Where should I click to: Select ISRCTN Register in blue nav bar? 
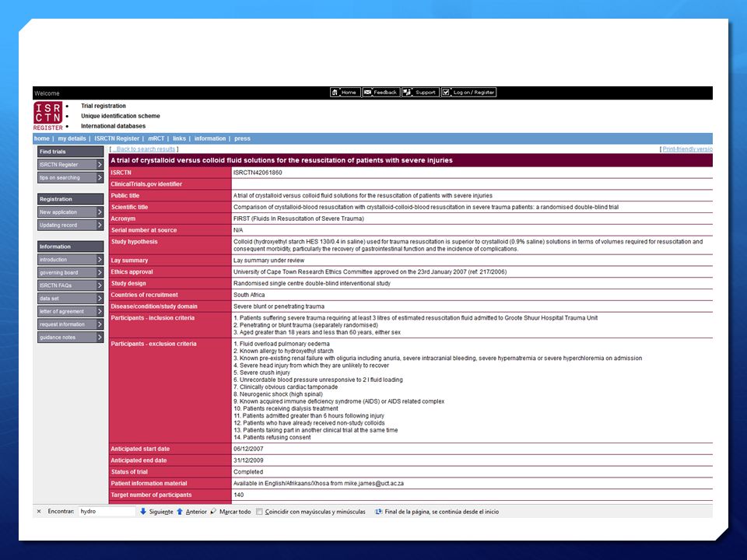[117, 138]
